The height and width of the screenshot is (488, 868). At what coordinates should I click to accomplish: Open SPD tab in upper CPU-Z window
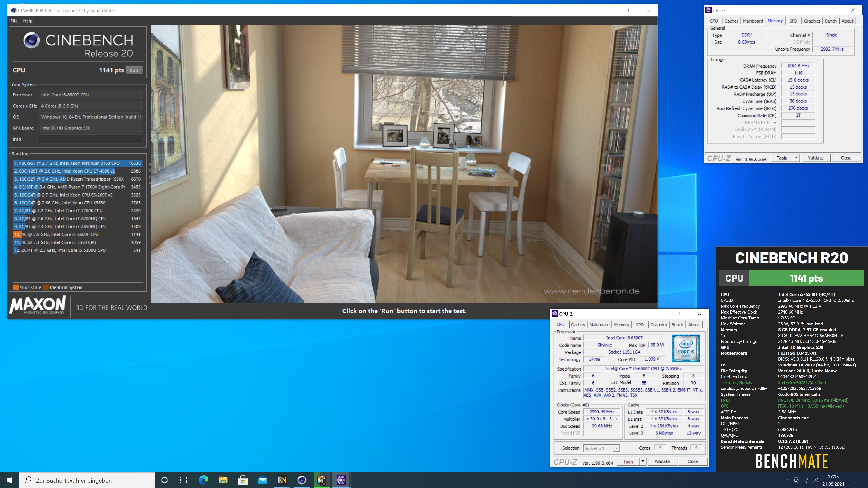[793, 21]
